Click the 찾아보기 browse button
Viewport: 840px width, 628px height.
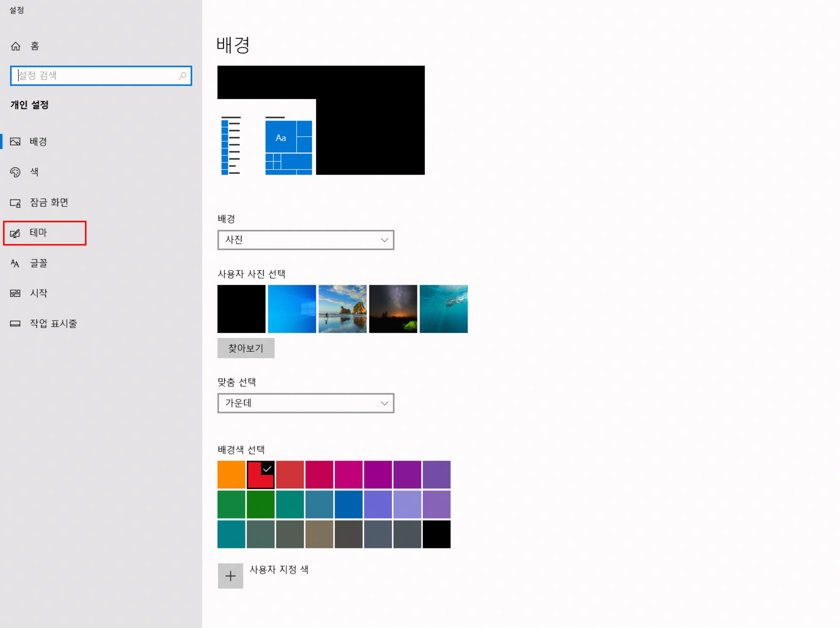point(246,348)
